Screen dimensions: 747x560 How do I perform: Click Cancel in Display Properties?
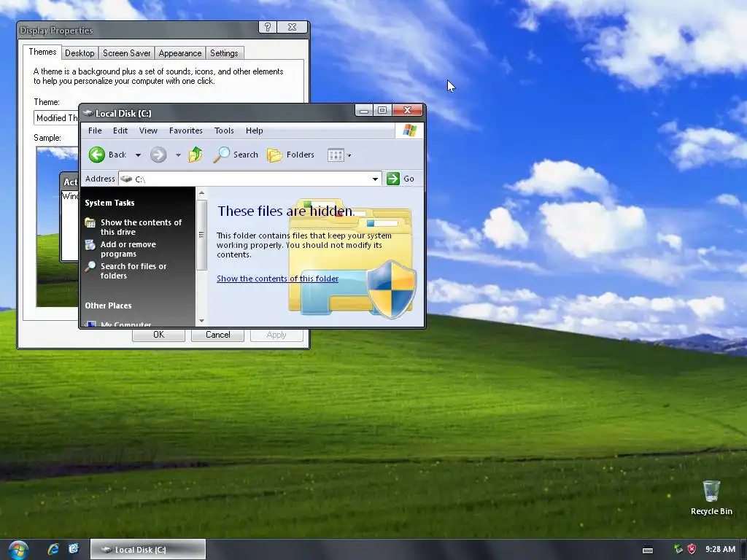coord(217,335)
